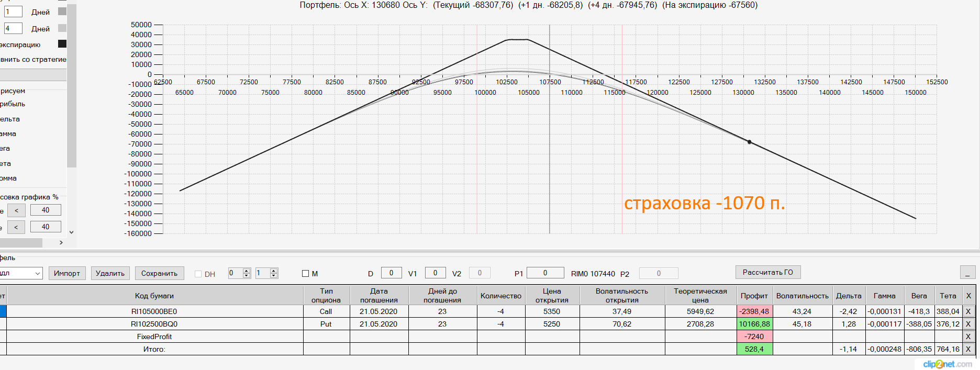Save portfolio with Сохранить button
The height and width of the screenshot is (370, 980).
[x=159, y=273]
